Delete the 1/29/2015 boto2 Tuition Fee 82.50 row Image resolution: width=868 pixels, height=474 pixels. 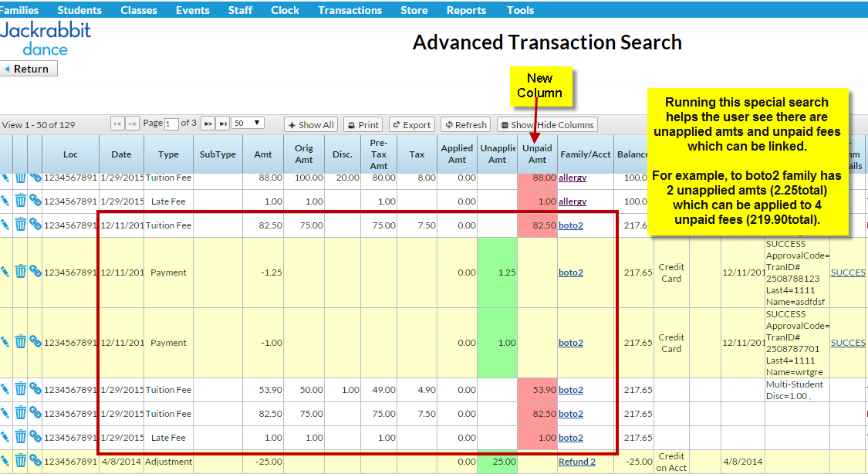[x=21, y=412]
